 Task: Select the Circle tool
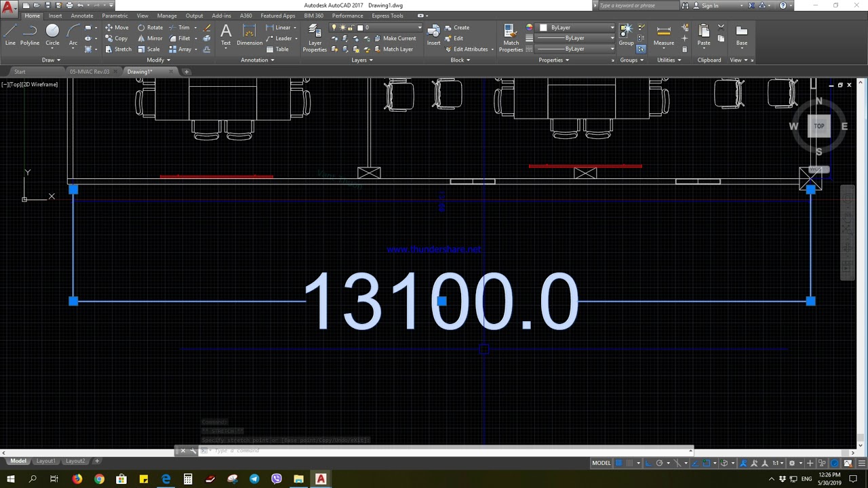[52, 35]
